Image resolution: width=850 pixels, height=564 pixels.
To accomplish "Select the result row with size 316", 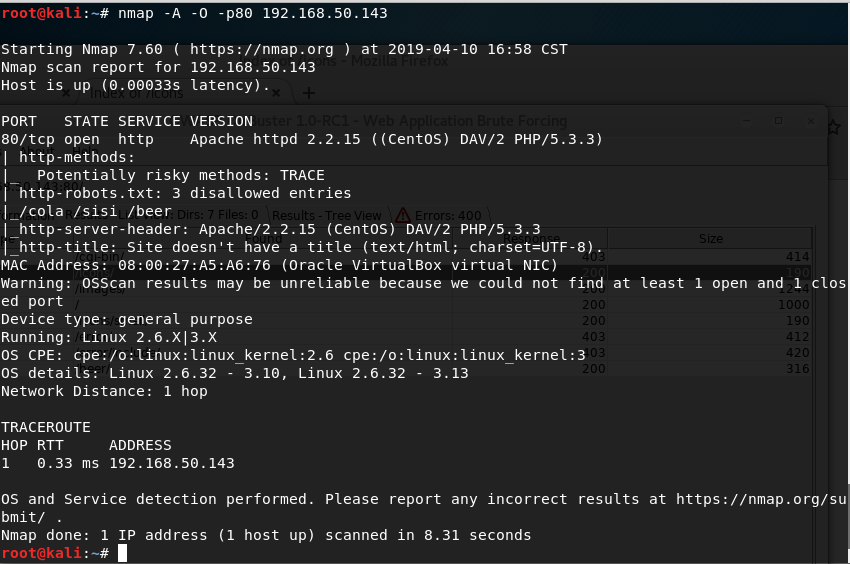I will pos(442,369).
